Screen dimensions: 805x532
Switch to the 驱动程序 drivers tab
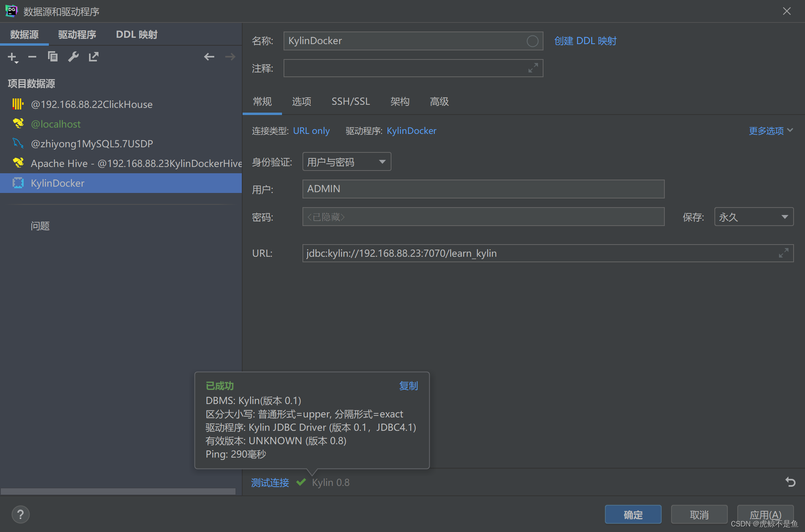[77, 35]
